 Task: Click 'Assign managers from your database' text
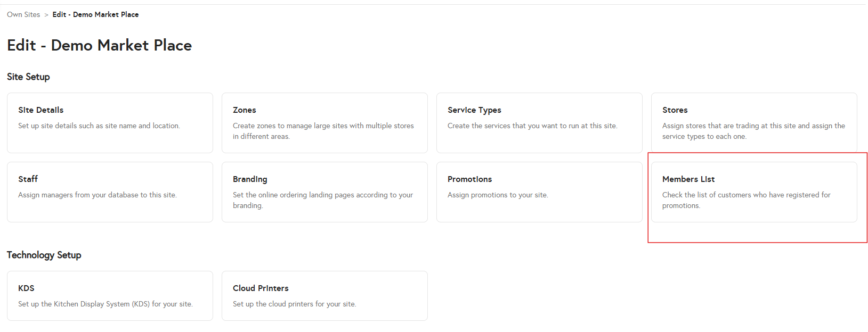tap(97, 195)
